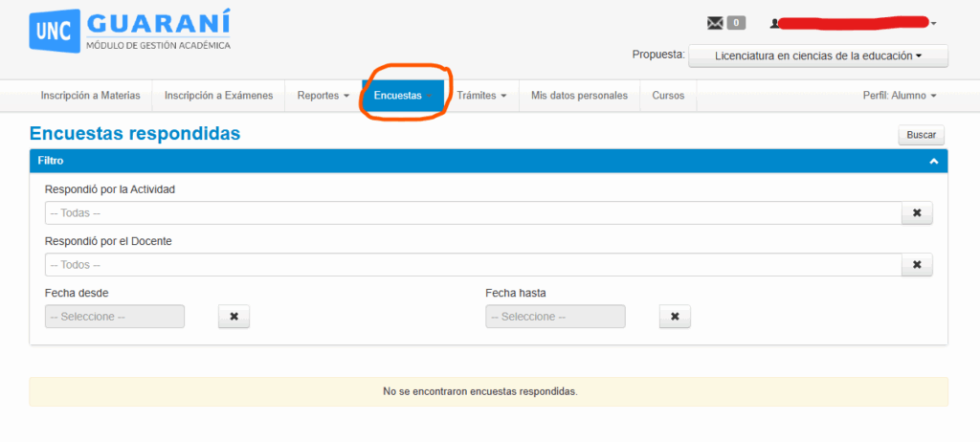
Task: Open the messages envelope icon
Action: pos(715,23)
